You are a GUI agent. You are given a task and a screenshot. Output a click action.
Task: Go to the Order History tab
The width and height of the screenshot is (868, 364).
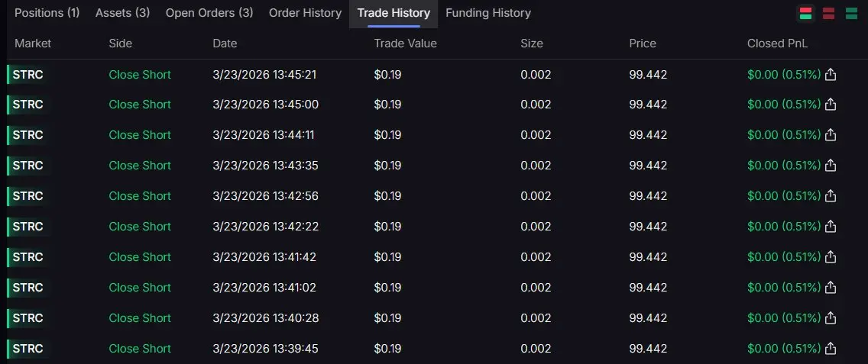(305, 13)
